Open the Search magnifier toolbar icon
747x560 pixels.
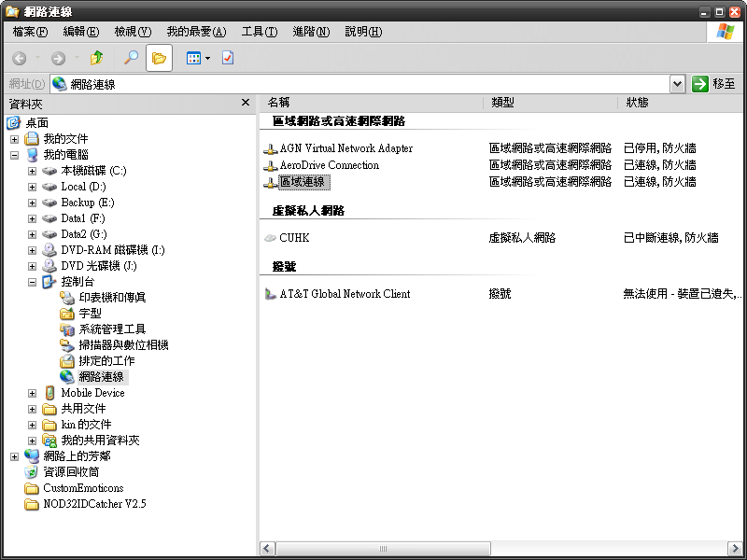(132, 58)
